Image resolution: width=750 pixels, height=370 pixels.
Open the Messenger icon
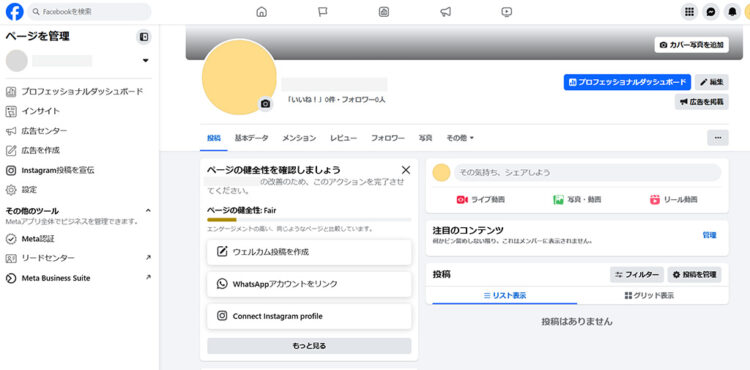point(711,12)
